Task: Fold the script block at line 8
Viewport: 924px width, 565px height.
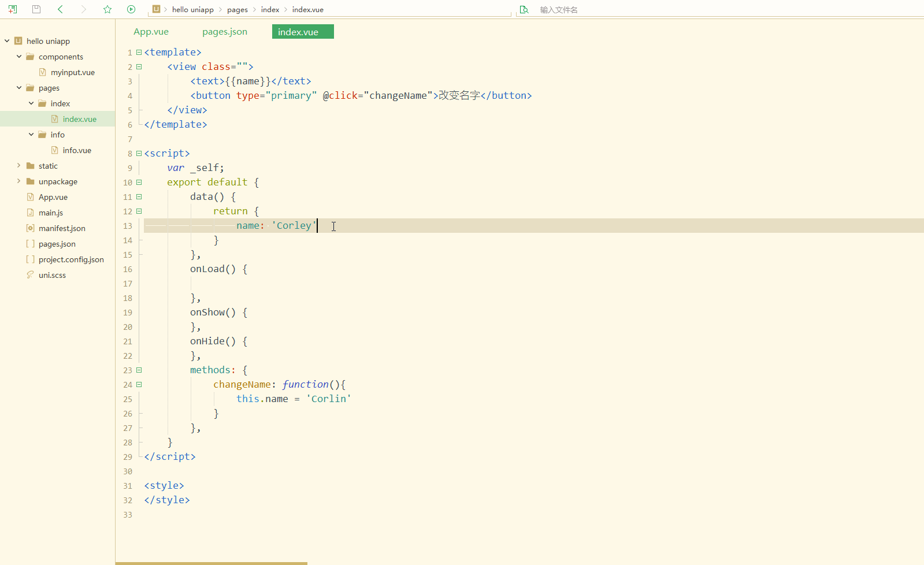Action: (139, 153)
